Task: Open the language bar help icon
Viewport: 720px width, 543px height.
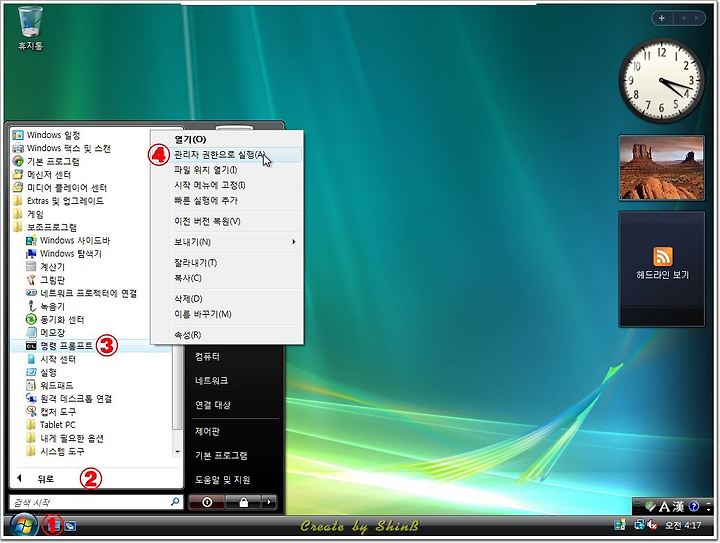Action: point(694,506)
